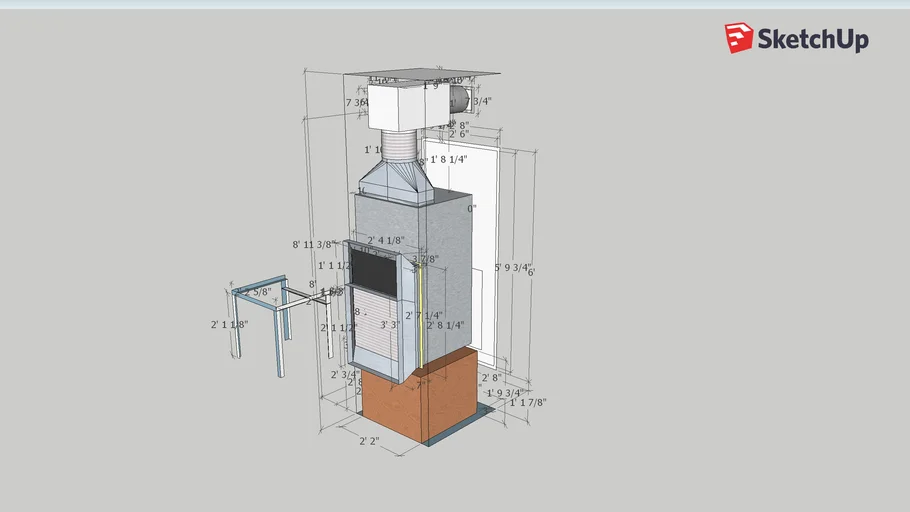
Task: Select the 1' 1 7/8" dimension label
Action: point(528,402)
